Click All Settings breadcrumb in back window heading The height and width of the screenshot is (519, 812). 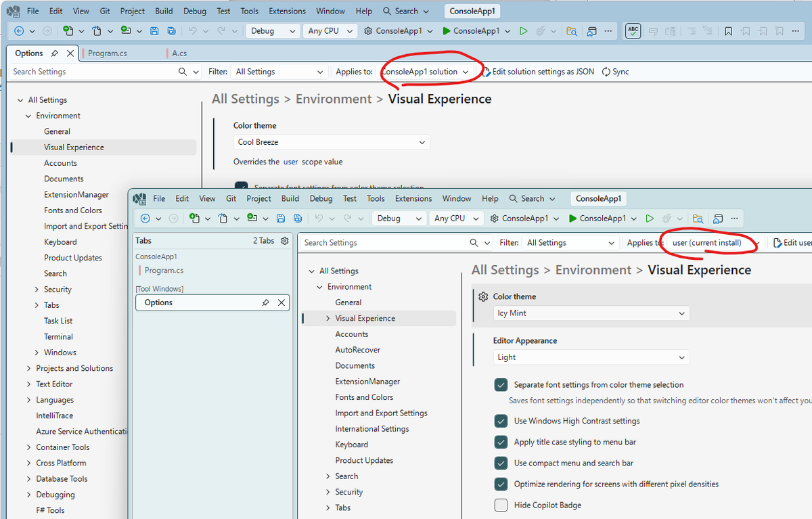click(x=246, y=99)
